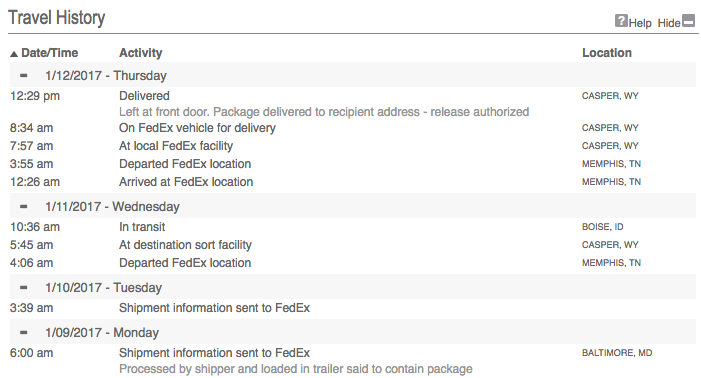
Task: Click the Activity column header
Action: [140, 53]
